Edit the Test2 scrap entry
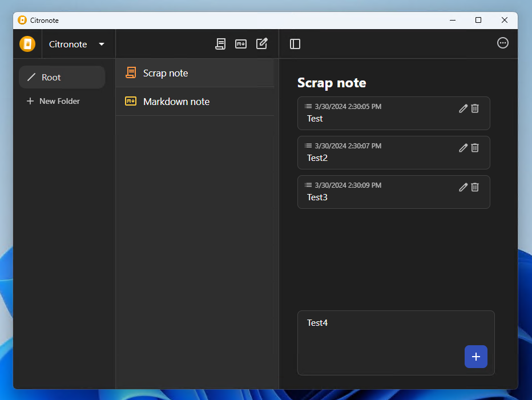Viewport: 532px width, 400px height. point(463,148)
